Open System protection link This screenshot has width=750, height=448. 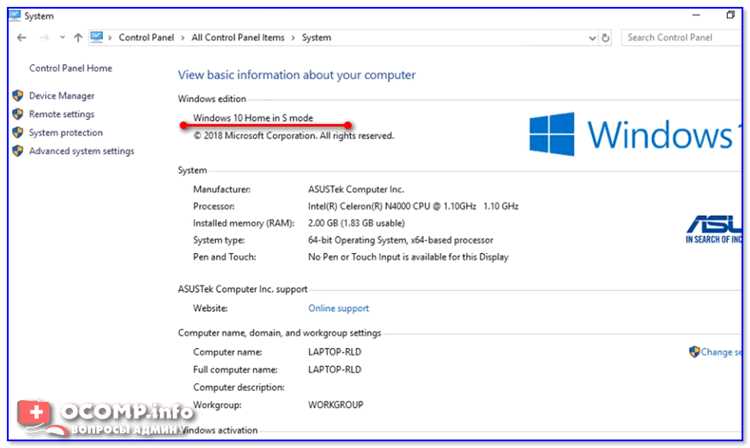(x=66, y=132)
